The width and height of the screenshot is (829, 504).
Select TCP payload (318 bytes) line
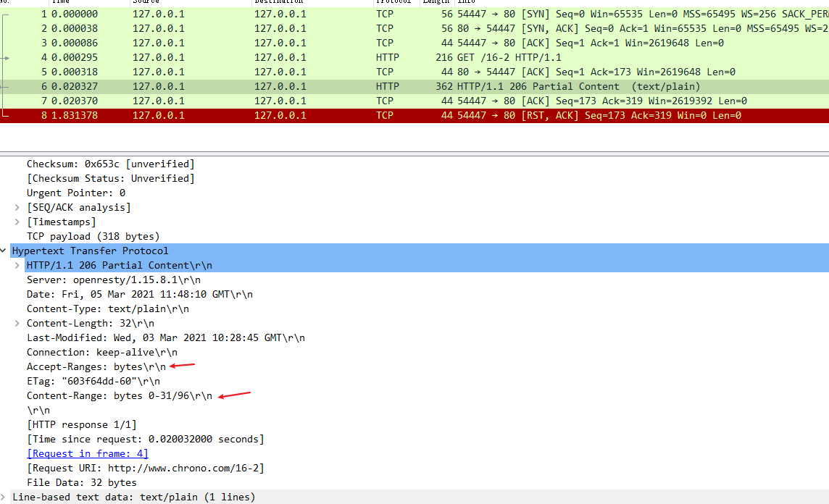93,237
